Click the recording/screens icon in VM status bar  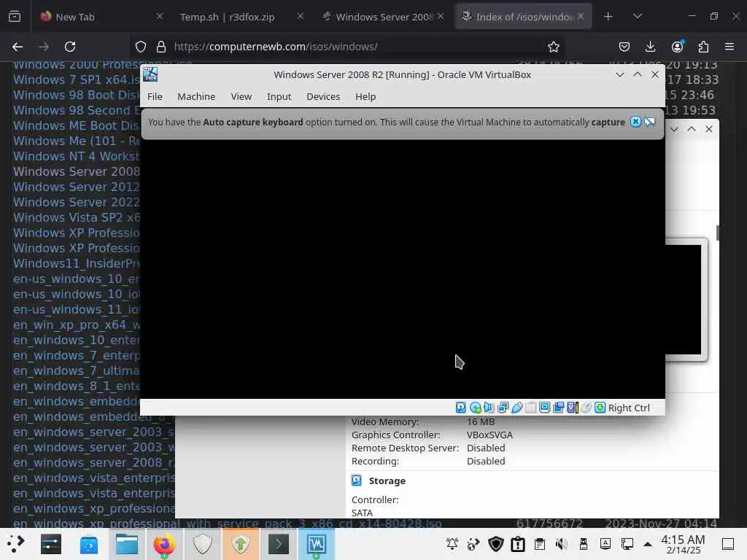(x=558, y=408)
